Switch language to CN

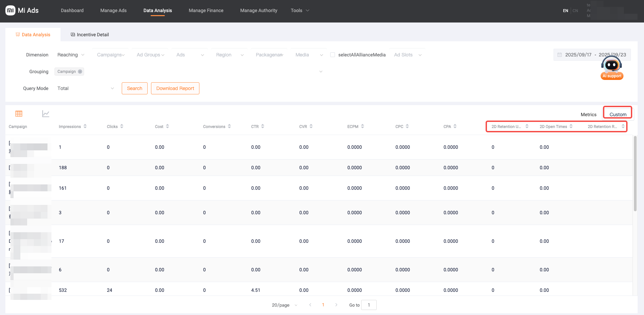pos(575,11)
